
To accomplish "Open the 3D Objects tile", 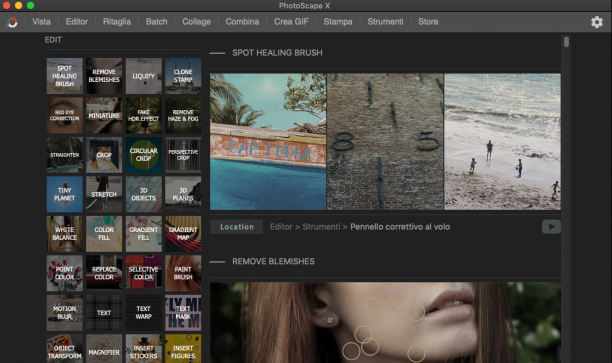I will point(144,194).
